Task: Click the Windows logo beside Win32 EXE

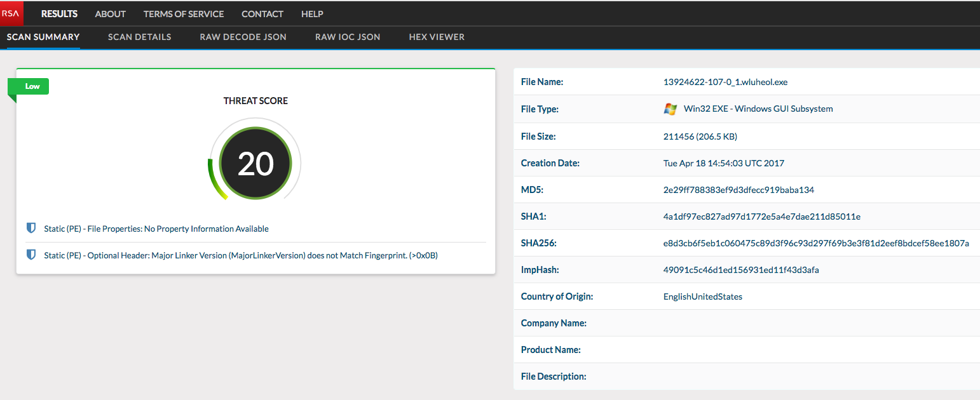Action: pyautogui.click(x=670, y=109)
